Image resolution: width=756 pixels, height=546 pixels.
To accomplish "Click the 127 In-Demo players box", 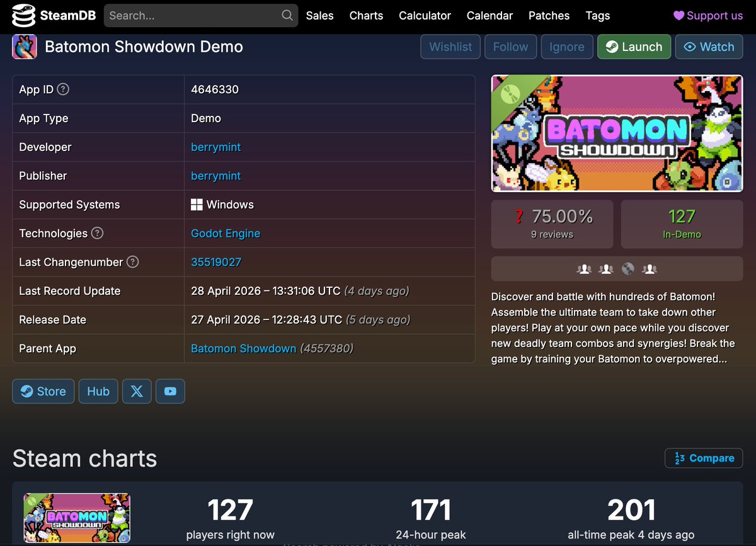I will [x=682, y=224].
